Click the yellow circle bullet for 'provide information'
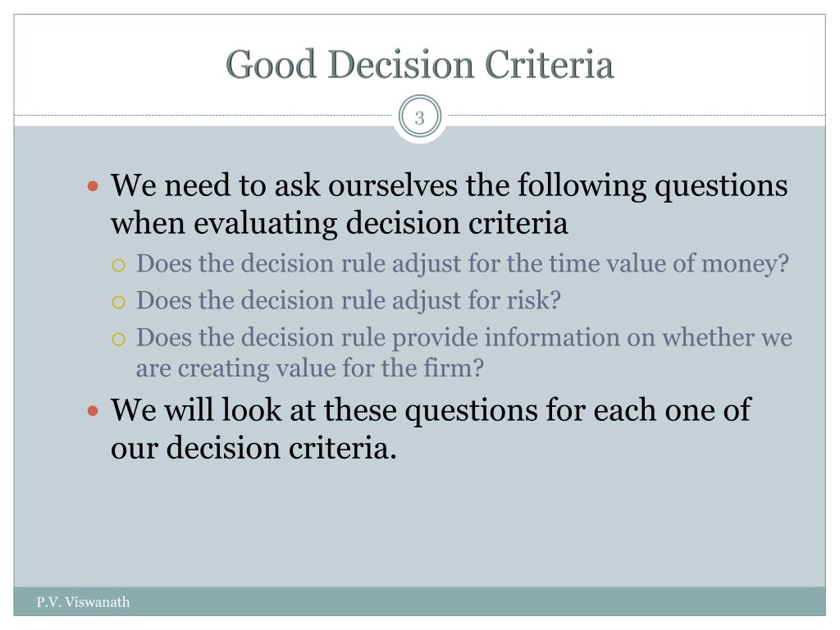The height and width of the screenshot is (630, 840). [x=118, y=339]
